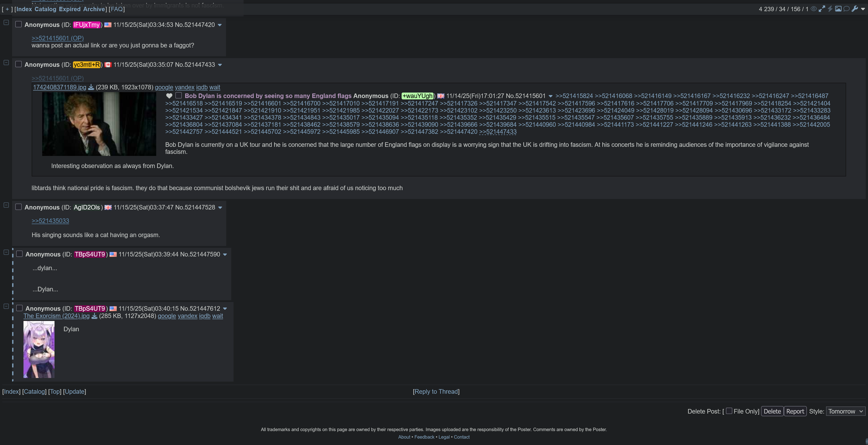Check the box for post No.521447420
Image resolution: width=868 pixels, height=445 pixels.
point(18,24)
